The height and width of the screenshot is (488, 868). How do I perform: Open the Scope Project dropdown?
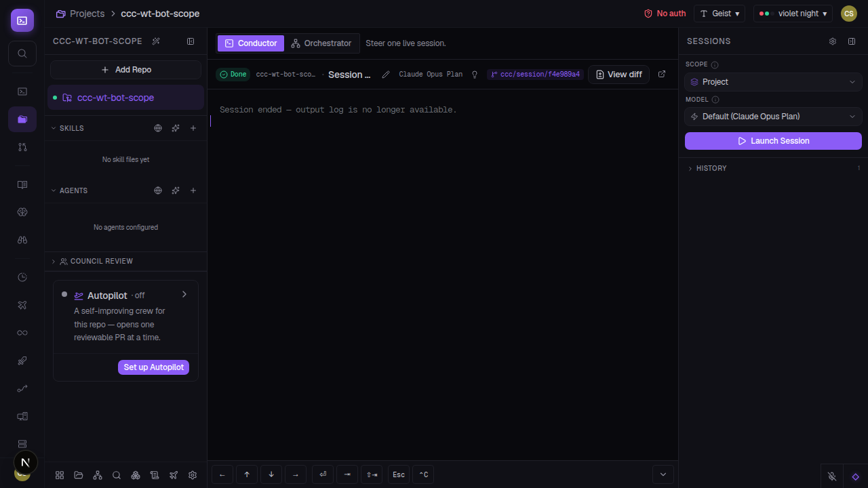[x=773, y=82]
